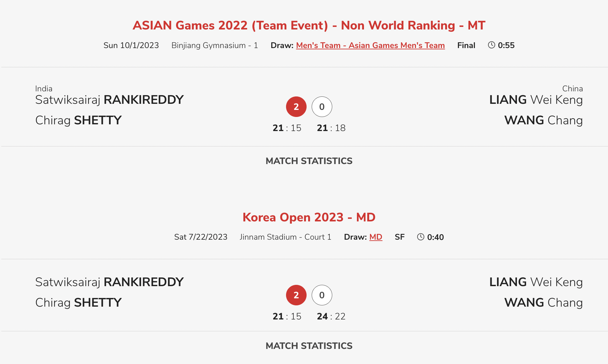Expand Match Statistics for the Korea Open semifinal
This screenshot has height=364, width=608.
(x=309, y=346)
